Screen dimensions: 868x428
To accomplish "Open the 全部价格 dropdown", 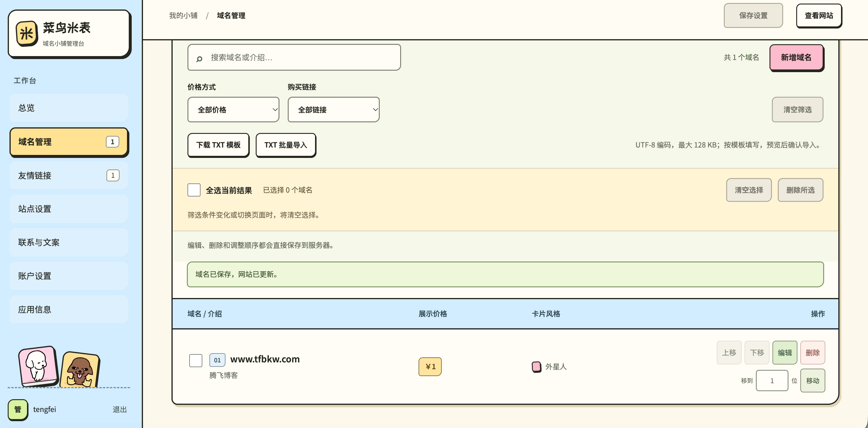I will click(x=233, y=110).
